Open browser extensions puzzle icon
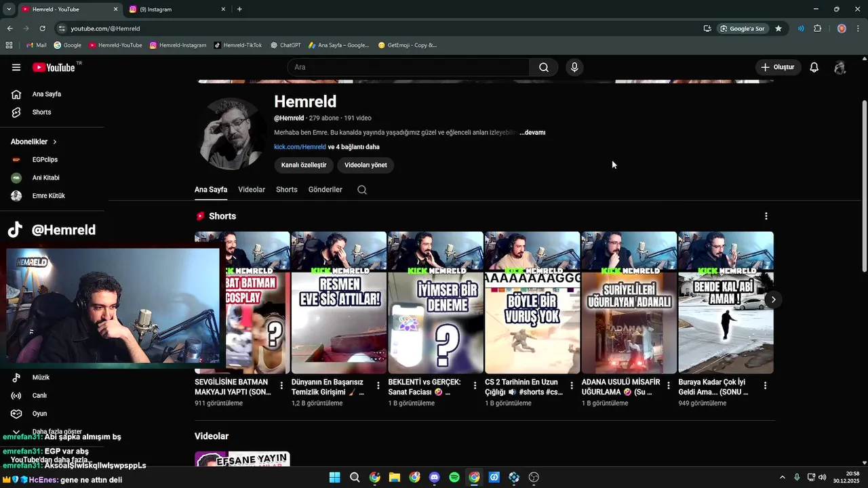Viewport: 868px width, 488px height. 817,28
